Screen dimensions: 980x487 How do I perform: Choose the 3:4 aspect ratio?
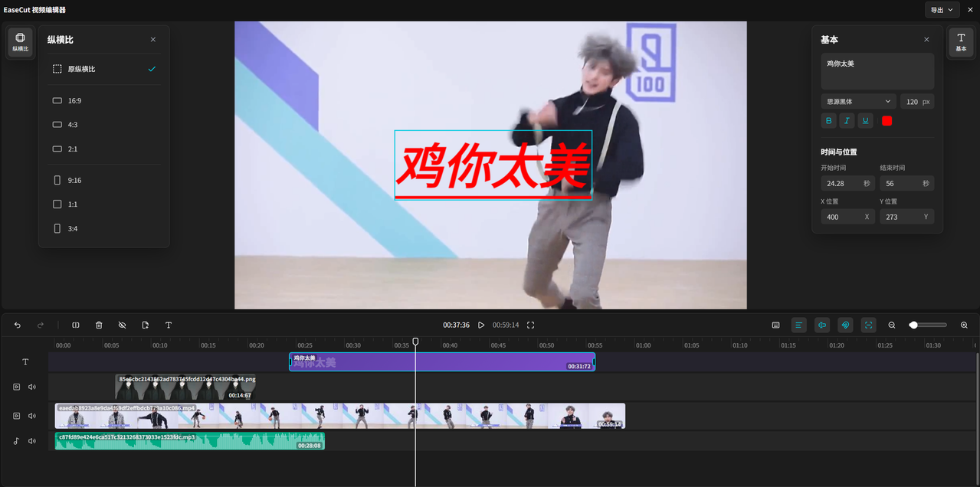(x=103, y=229)
